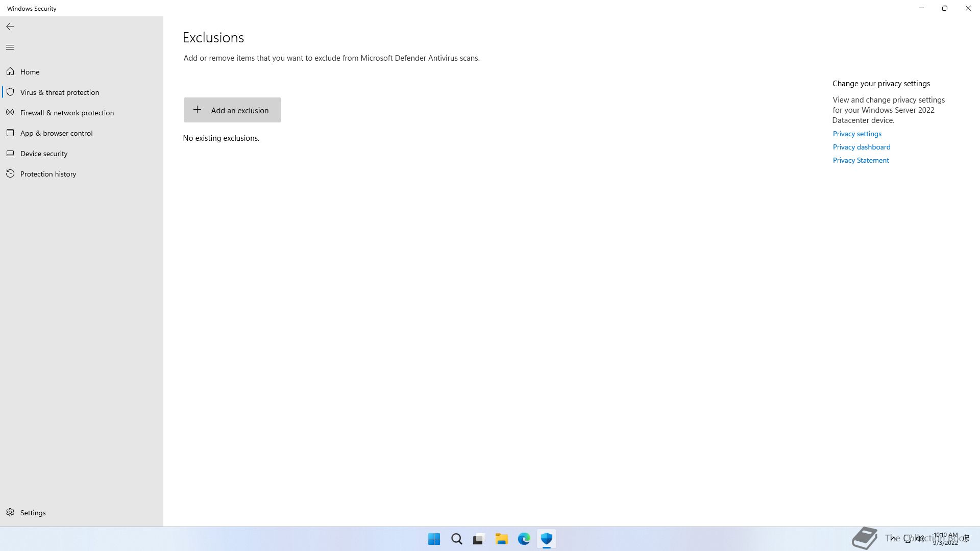Click the Virus & threat protection shield icon
This screenshot has width=980, height=551.
10,92
